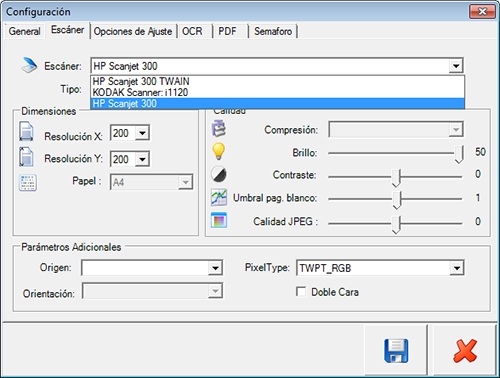Image resolution: width=500 pixels, height=378 pixels.
Task: Click the Calidad JPEG color icon
Action: click(219, 220)
